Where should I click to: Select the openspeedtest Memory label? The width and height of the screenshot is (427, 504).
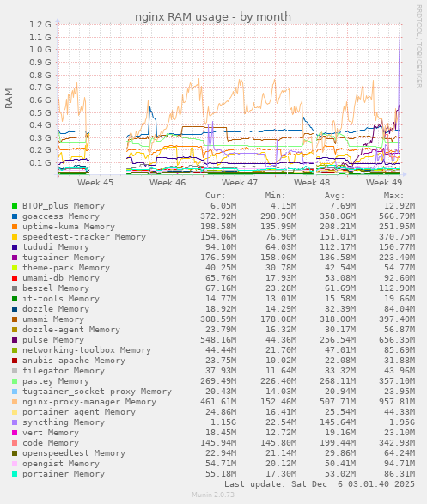tap(74, 453)
